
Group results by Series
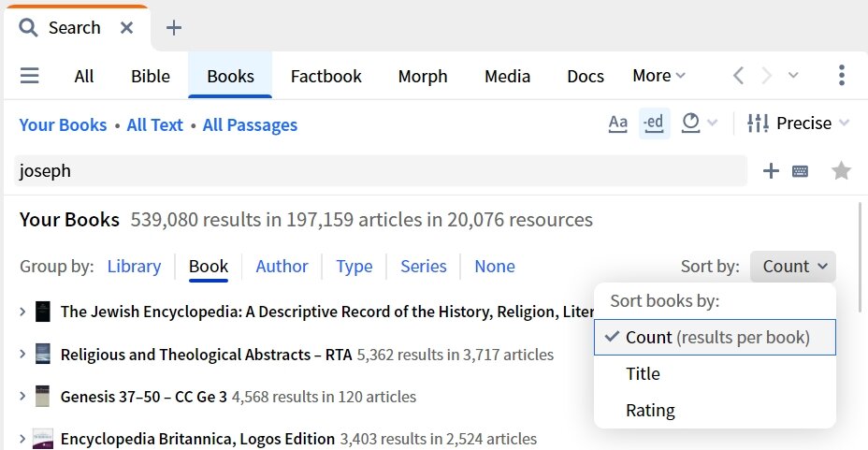click(x=424, y=267)
